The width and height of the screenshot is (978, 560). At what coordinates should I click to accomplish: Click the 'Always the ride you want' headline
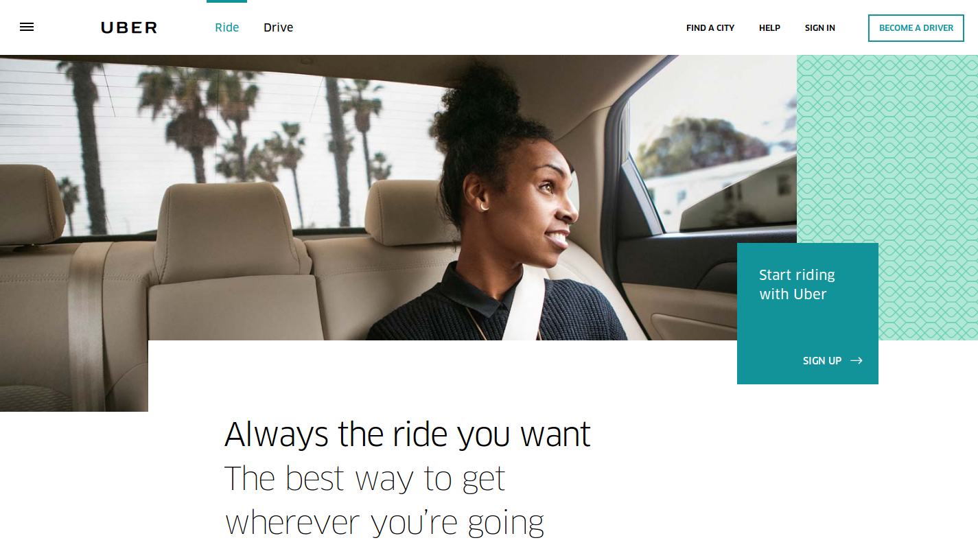408,434
